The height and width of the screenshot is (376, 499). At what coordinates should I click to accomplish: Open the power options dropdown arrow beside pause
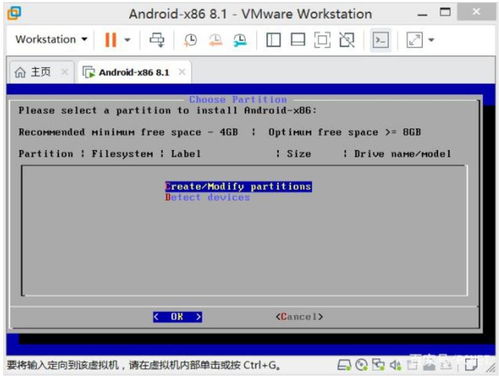[127, 40]
